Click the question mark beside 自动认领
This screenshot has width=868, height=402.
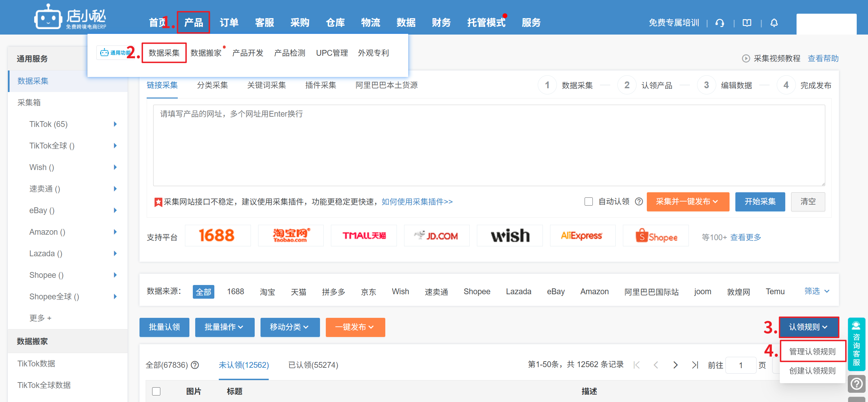tap(639, 202)
